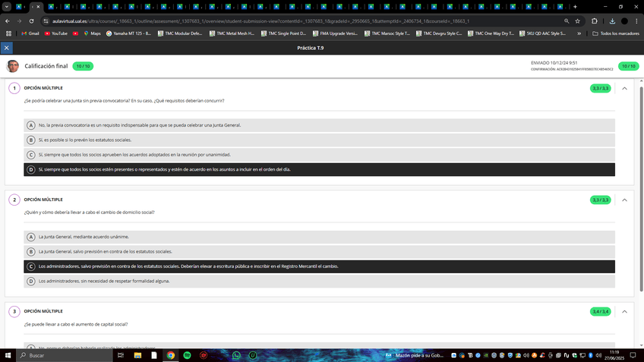The image size is (644, 362).
Task: Open the Windows notification center
Action: tap(633, 355)
